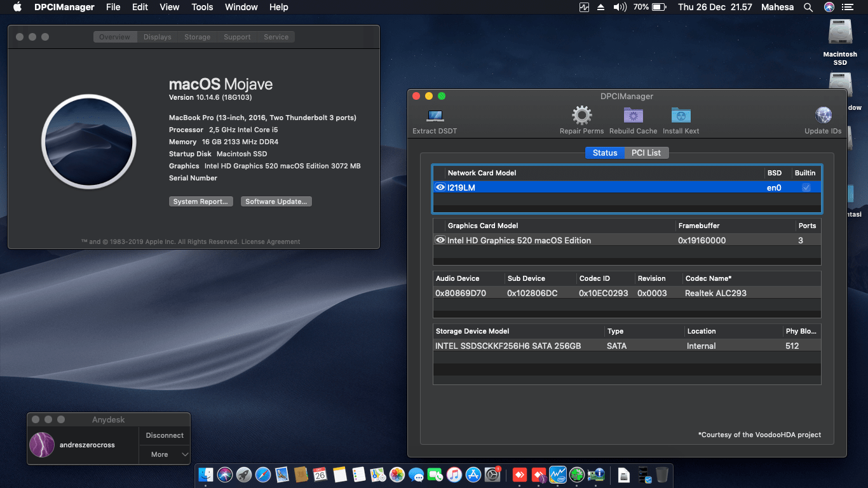
Task: Open Notification Center icon in menu bar
Action: 847,7
